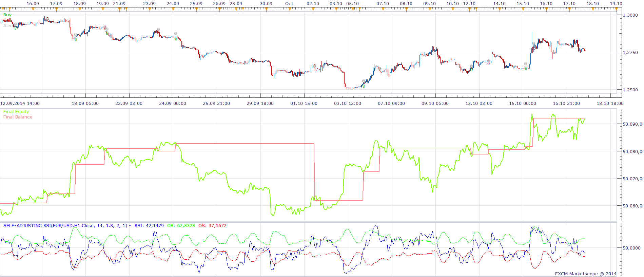The width and height of the screenshot is (644, 277).
Task: Select the orange marker under 08.10
Action: pos(406,9)
